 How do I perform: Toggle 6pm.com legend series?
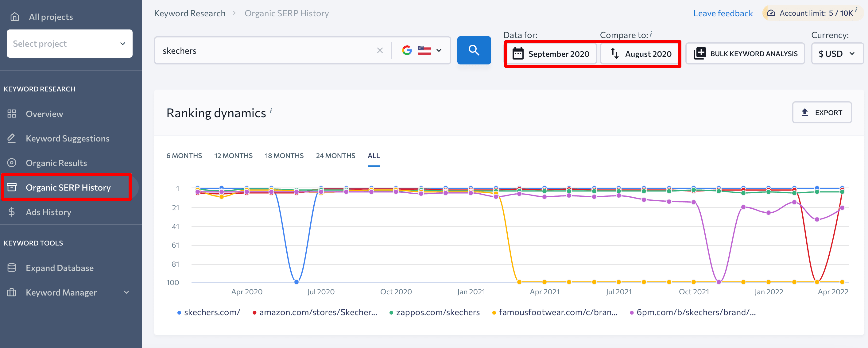click(x=693, y=312)
